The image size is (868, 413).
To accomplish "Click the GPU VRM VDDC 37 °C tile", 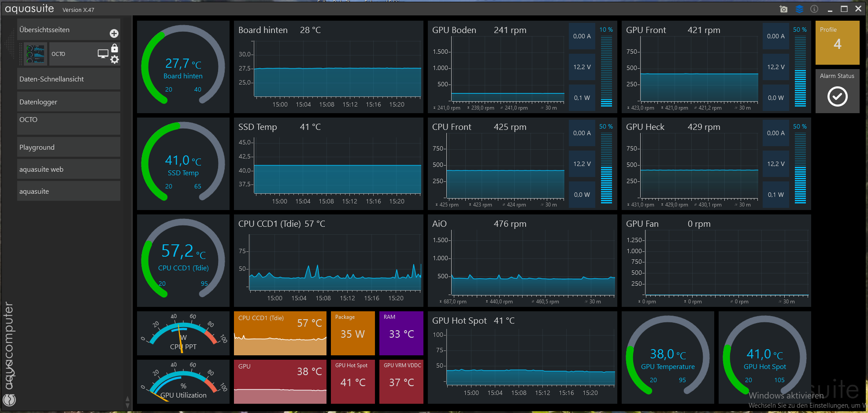I will (x=401, y=382).
